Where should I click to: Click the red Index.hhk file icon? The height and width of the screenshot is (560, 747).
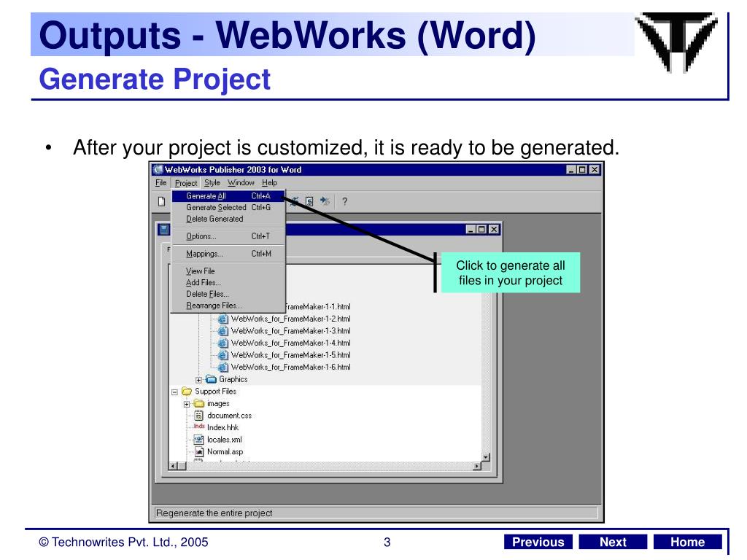click(x=199, y=426)
